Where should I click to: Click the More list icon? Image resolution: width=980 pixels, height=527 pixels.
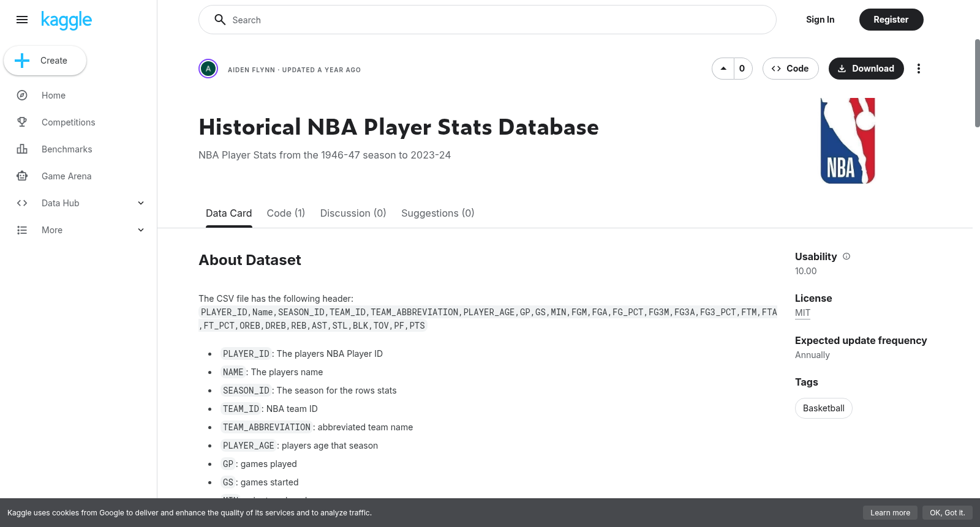22,230
